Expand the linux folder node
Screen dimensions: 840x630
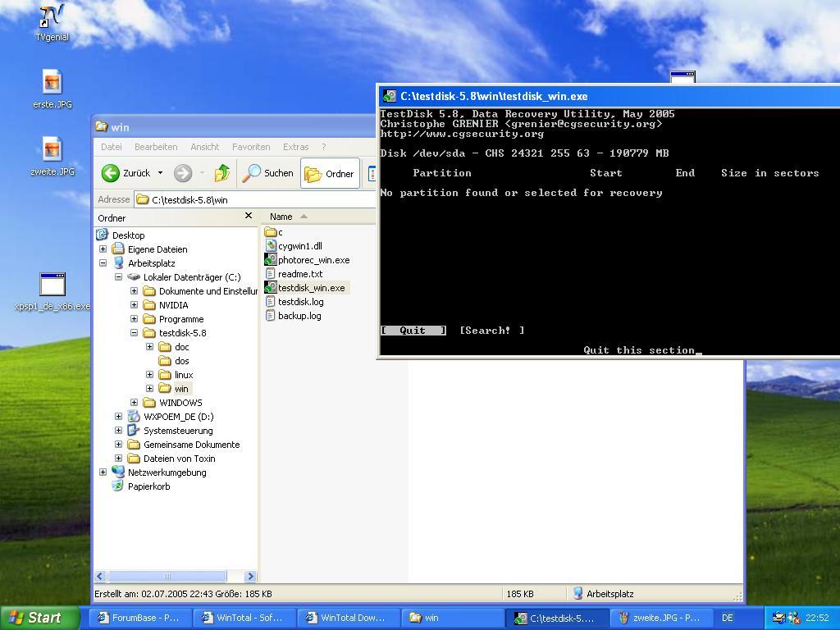point(149,374)
